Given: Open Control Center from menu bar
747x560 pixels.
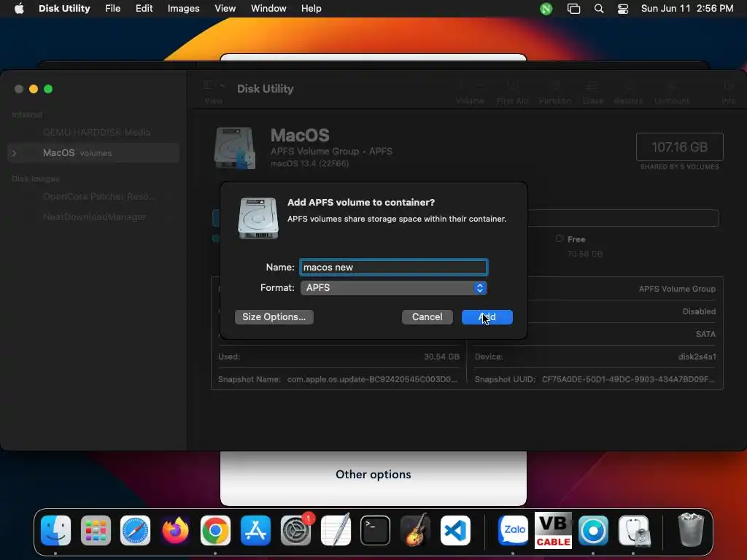Looking at the screenshot, I should coord(623,9).
